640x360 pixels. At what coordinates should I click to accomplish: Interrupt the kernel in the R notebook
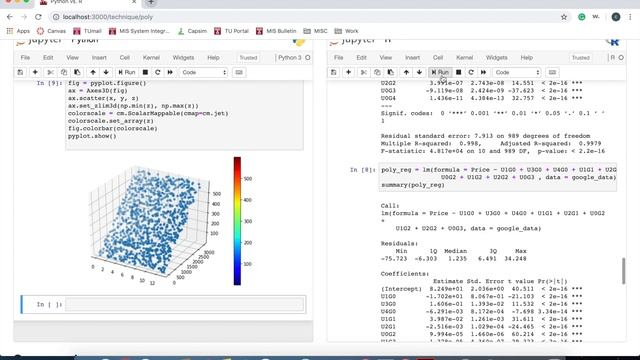point(458,72)
